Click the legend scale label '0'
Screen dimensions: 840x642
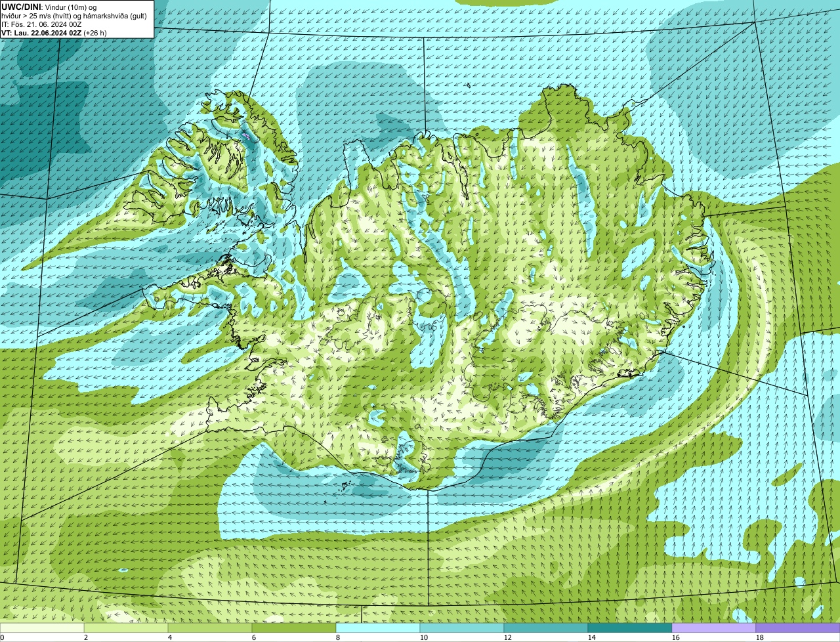point(3,637)
